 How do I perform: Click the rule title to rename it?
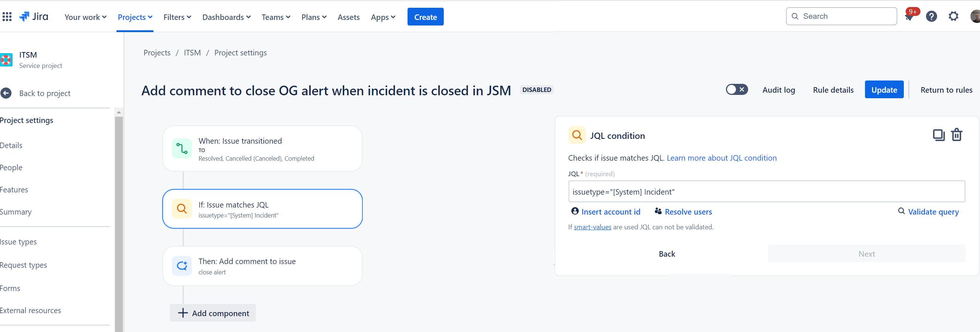click(x=326, y=90)
